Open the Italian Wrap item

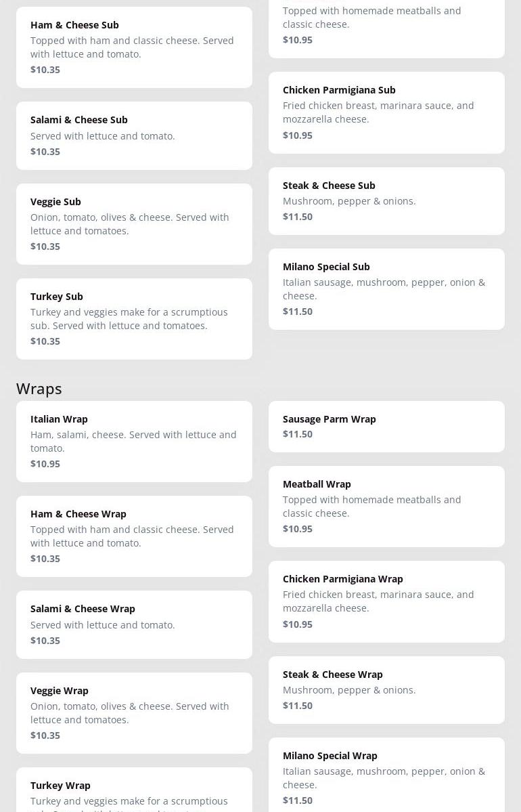point(134,441)
